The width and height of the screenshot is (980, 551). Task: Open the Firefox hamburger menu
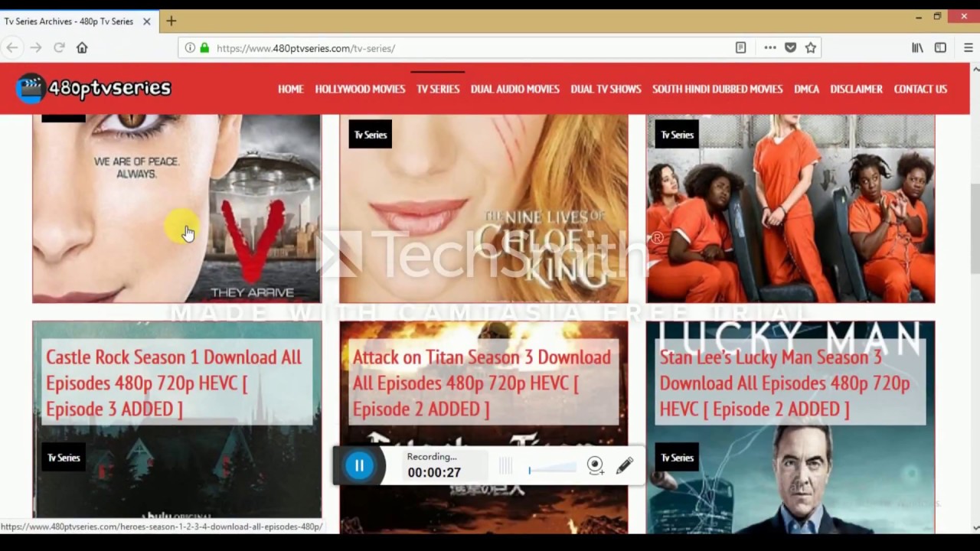tap(969, 47)
